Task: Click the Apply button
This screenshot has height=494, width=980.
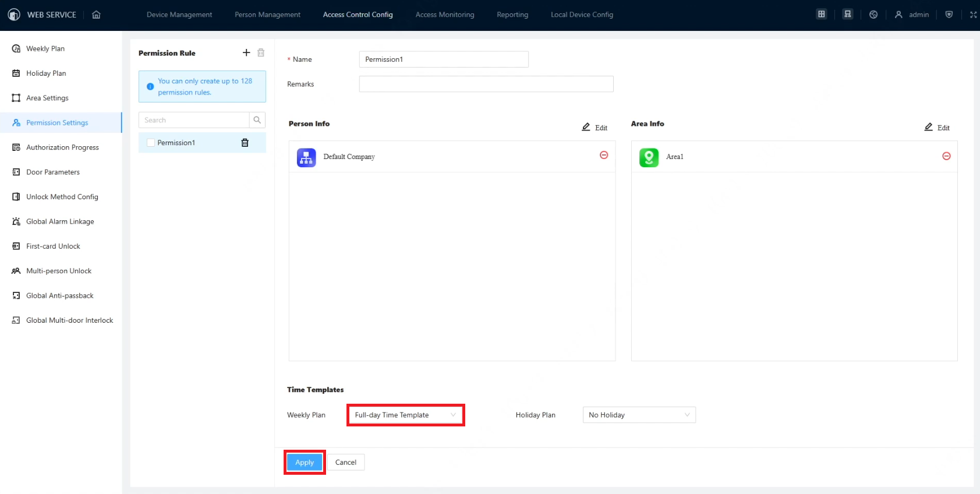Action: click(x=305, y=463)
